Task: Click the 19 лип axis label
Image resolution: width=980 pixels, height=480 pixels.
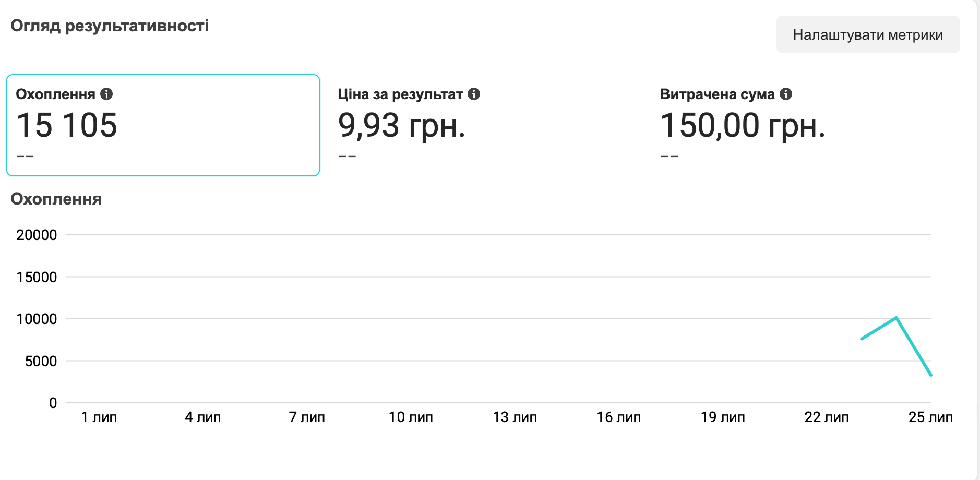Action: pyautogui.click(x=723, y=417)
